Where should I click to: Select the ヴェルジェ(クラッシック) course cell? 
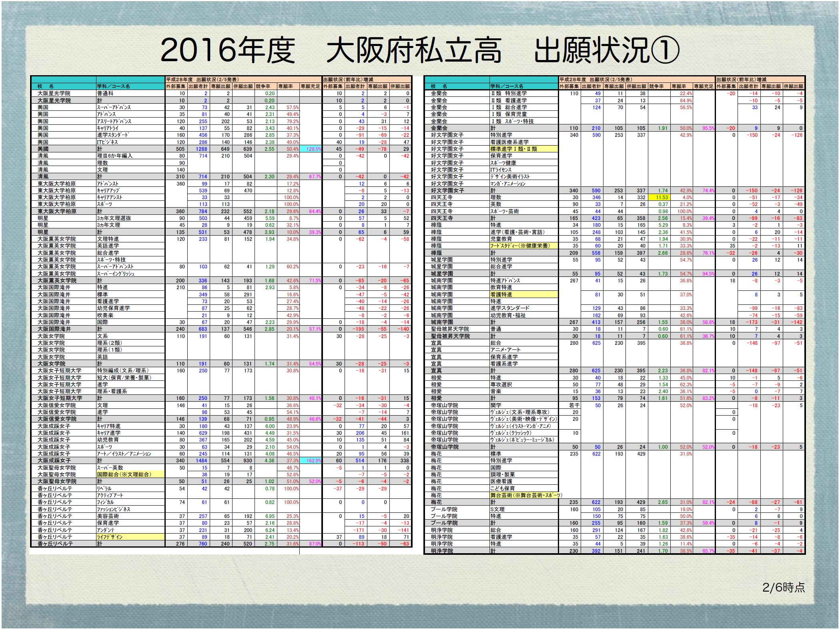[x=524, y=433]
